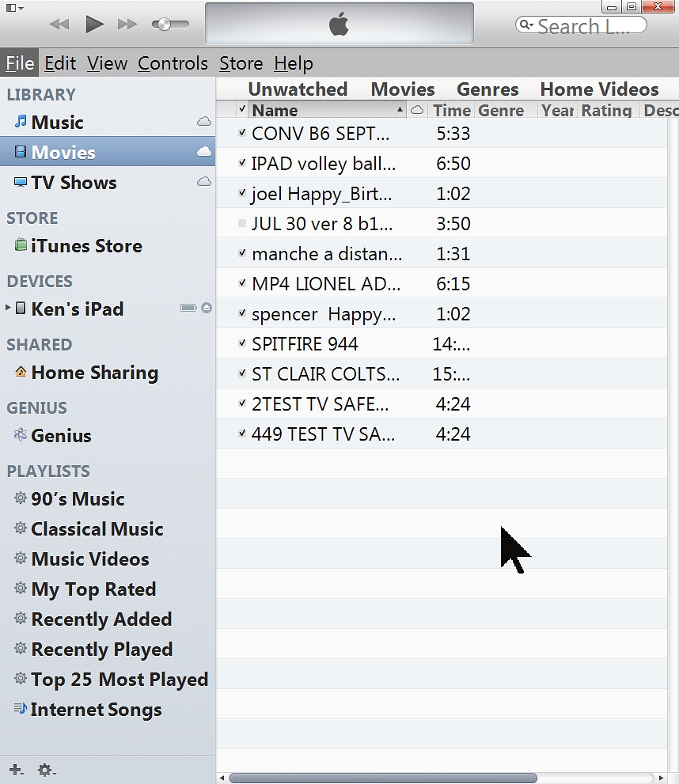Select Music in the Library sidebar
Image resolution: width=679 pixels, height=784 pixels.
pos(108,122)
